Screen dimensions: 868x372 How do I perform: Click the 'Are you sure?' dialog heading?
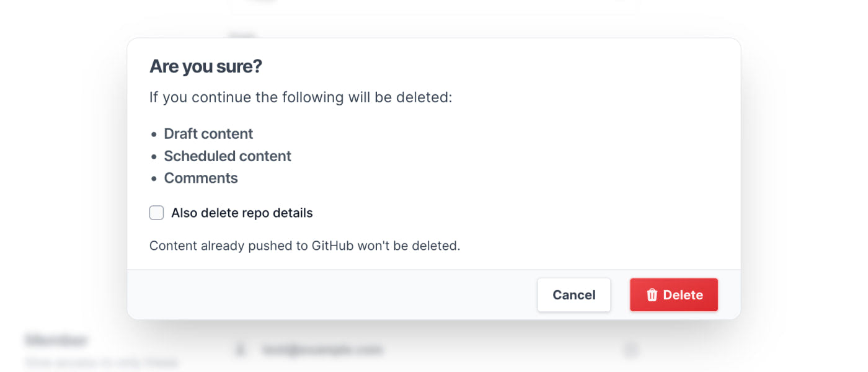(206, 66)
